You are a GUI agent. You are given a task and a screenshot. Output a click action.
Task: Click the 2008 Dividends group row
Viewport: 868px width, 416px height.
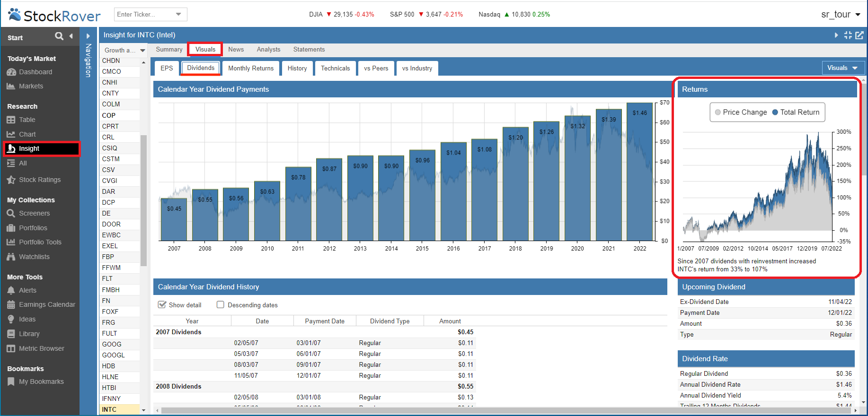(x=315, y=386)
